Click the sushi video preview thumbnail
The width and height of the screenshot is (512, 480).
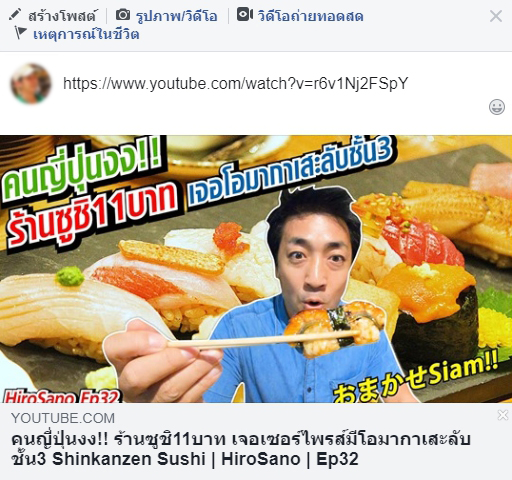256,269
